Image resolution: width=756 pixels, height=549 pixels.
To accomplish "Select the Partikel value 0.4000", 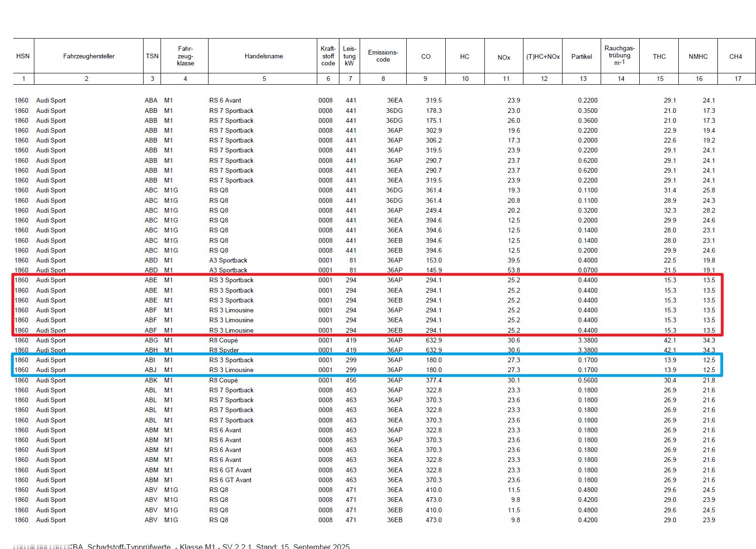I will [x=588, y=260].
